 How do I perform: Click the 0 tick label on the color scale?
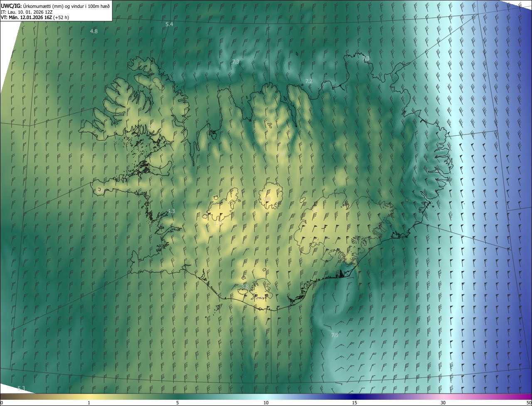[2, 403]
